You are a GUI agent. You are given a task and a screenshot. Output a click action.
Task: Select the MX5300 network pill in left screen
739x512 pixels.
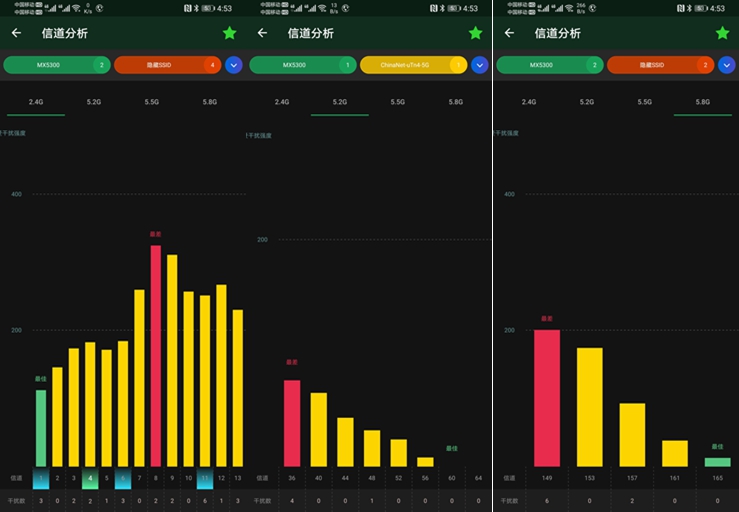tap(57, 65)
